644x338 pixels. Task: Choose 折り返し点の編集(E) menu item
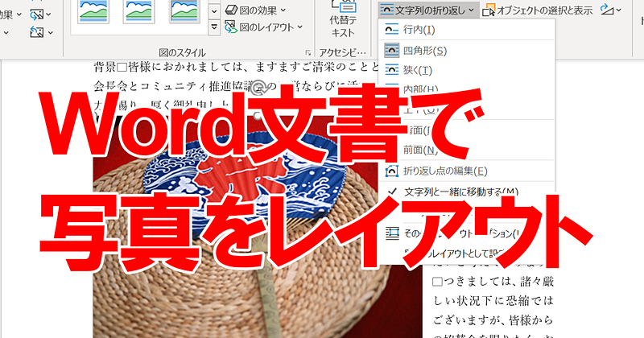point(467,171)
